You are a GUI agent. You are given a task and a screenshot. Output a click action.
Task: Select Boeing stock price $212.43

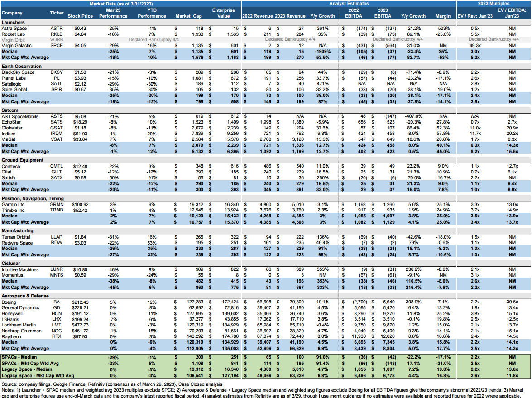pos(80,302)
